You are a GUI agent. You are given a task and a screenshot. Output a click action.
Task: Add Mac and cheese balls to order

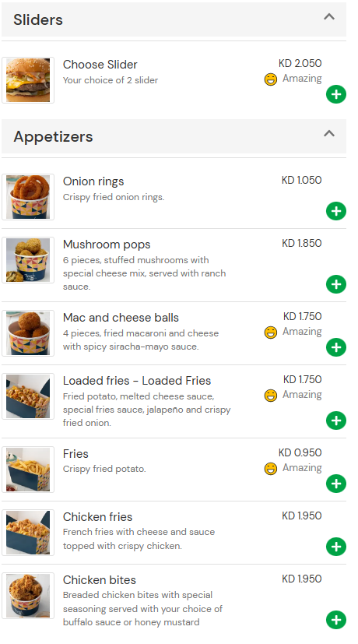[x=336, y=347]
